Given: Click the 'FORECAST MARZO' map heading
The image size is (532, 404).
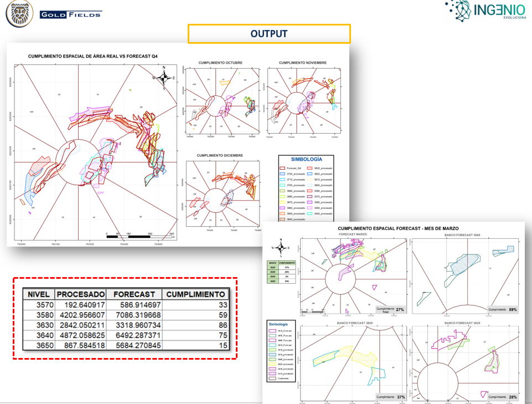Looking at the screenshot, I should pyautogui.click(x=353, y=234).
